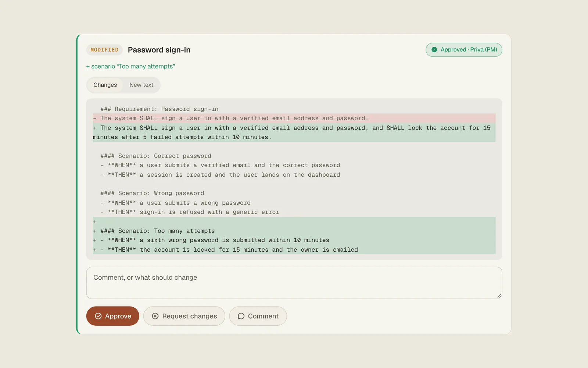
Task: Click the Request changes button
Action: [x=184, y=316]
